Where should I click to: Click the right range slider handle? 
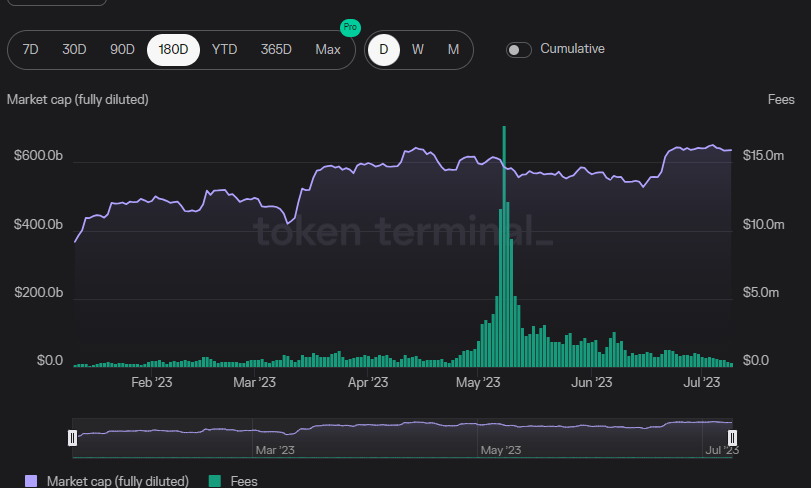732,438
